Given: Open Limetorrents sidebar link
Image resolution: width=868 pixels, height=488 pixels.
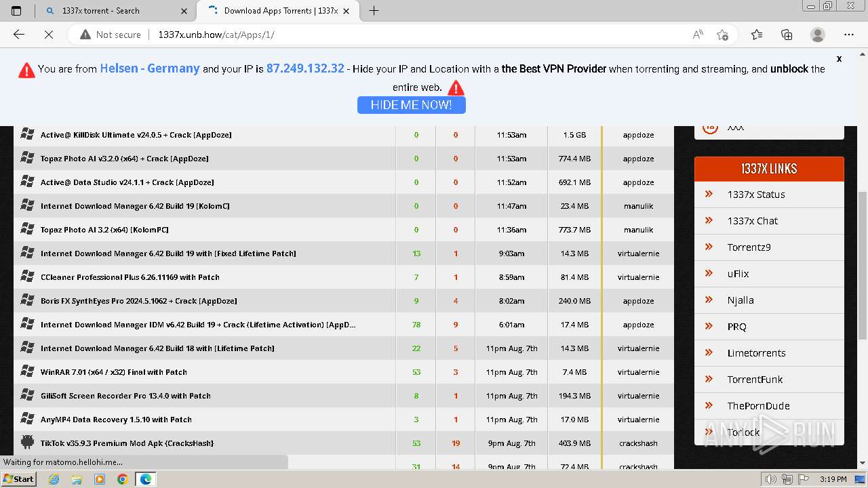Looking at the screenshot, I should pyautogui.click(x=756, y=353).
